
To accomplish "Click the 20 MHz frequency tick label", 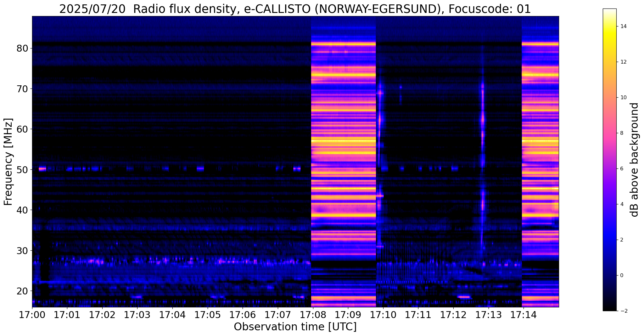I will coord(23,291).
